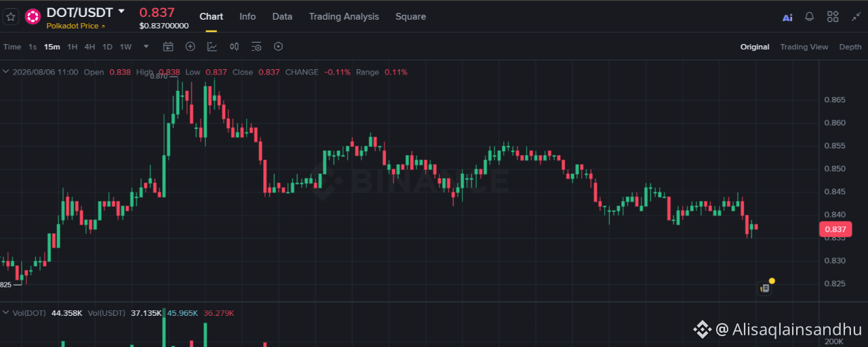Open the AI assistant icon
The image size is (868, 347).
pos(787,18)
